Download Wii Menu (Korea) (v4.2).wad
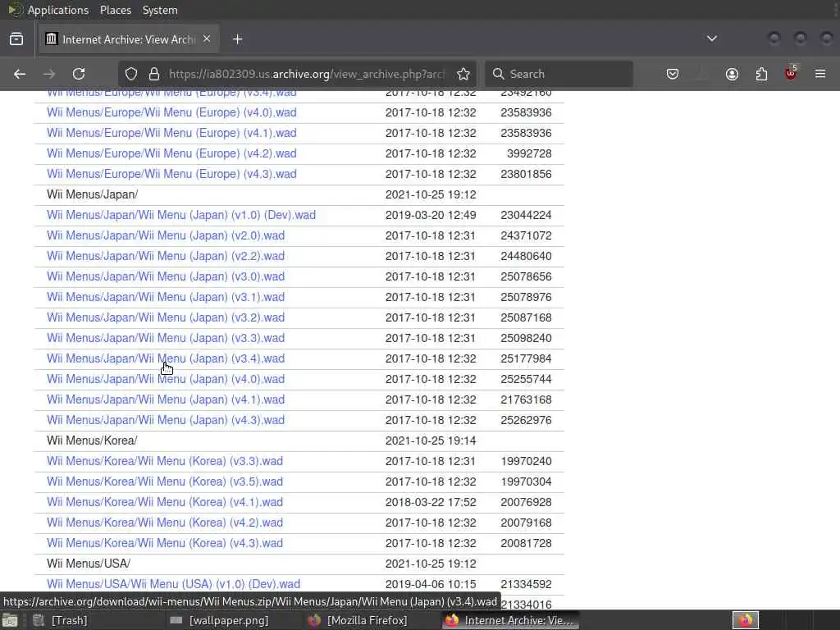This screenshot has height=630, width=840. (164, 523)
